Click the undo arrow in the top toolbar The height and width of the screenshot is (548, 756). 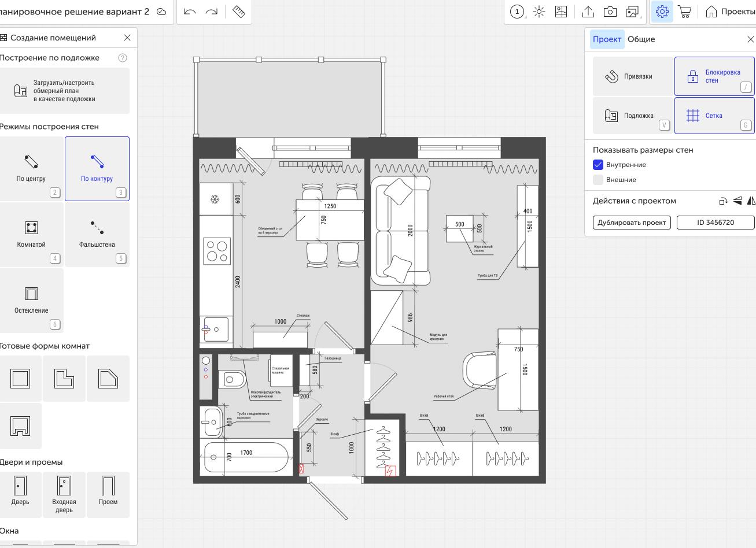(190, 12)
